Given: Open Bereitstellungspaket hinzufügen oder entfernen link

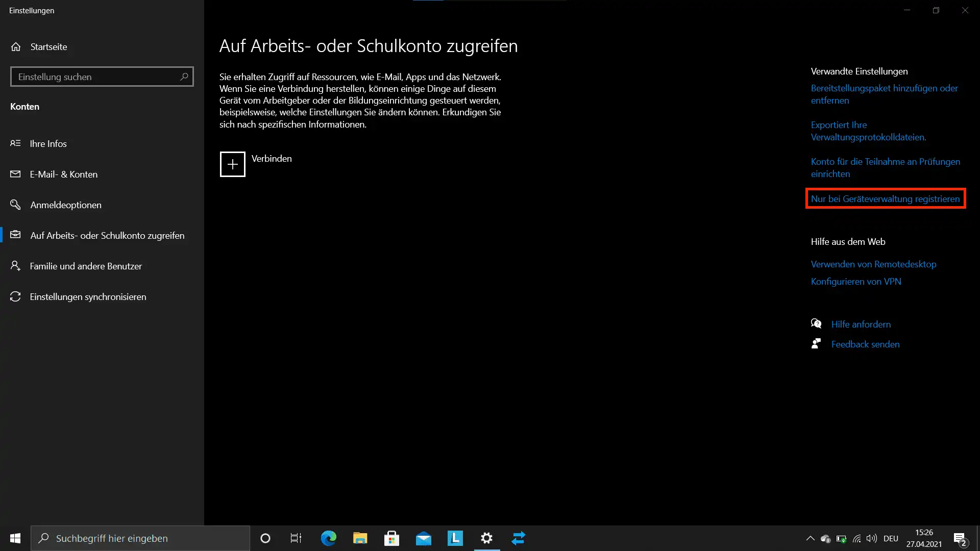Looking at the screenshot, I should tap(884, 94).
